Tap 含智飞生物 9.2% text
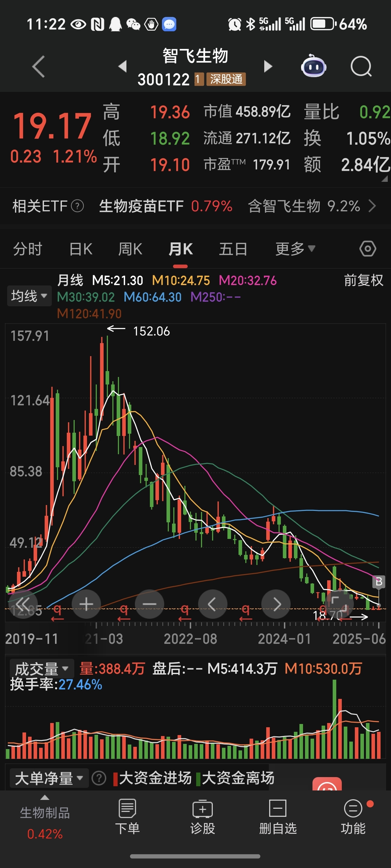The height and width of the screenshot is (868, 391). 304,206
